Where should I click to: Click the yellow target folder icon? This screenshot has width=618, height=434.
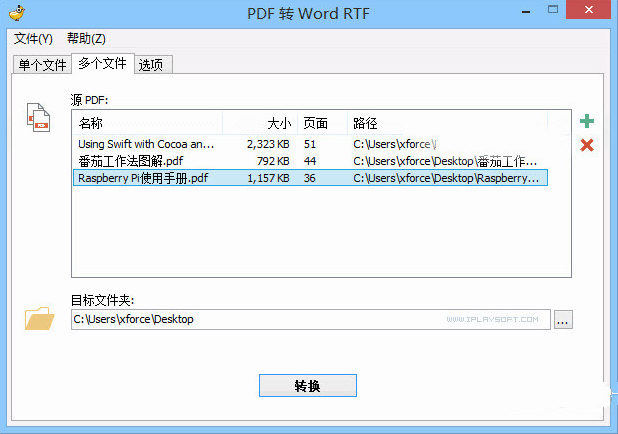coord(40,318)
